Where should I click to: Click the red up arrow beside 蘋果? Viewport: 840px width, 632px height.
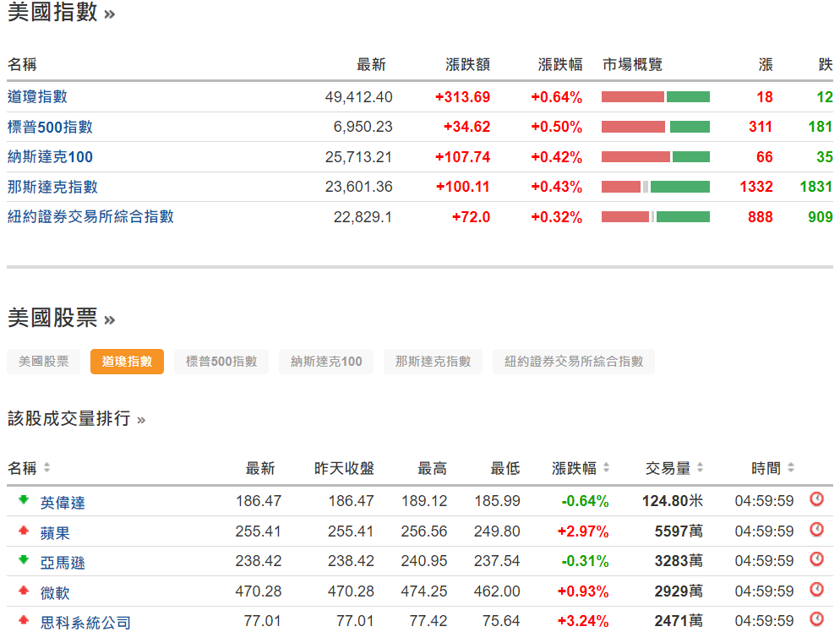(x=23, y=530)
